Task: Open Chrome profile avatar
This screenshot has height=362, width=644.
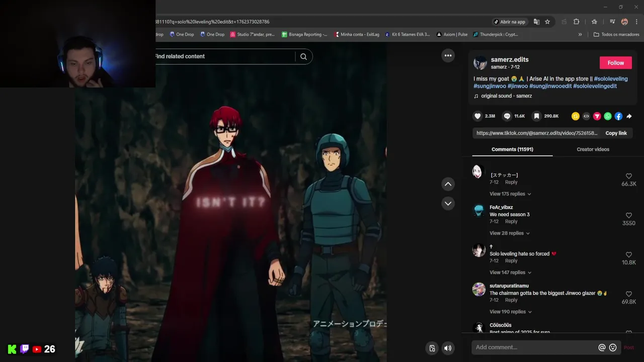Action: point(624,22)
